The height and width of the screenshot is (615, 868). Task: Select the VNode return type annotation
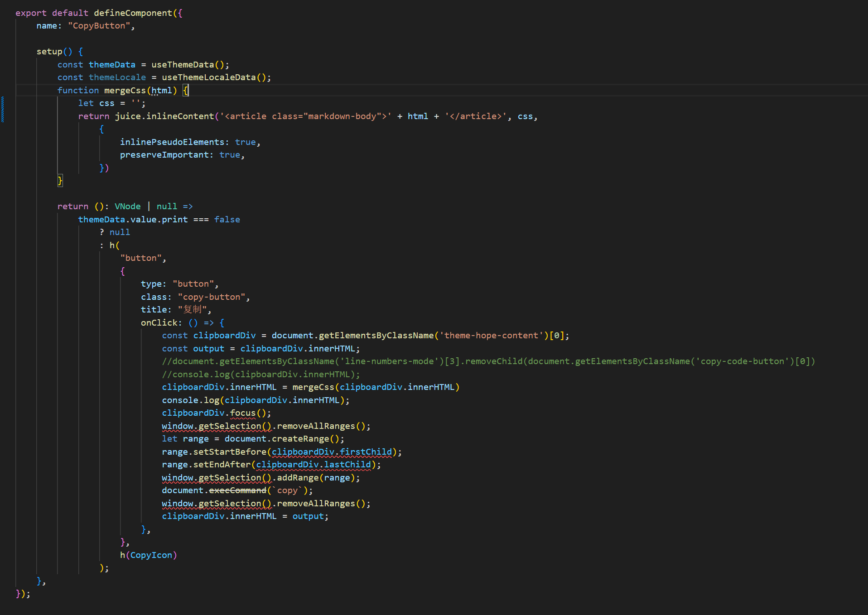(127, 206)
